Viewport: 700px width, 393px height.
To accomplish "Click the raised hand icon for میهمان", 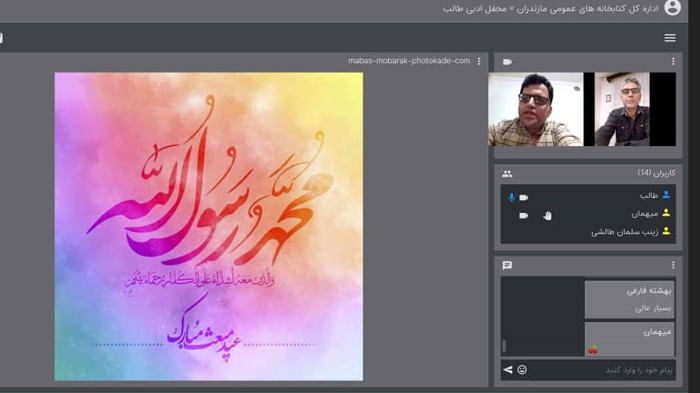I will click(547, 216).
